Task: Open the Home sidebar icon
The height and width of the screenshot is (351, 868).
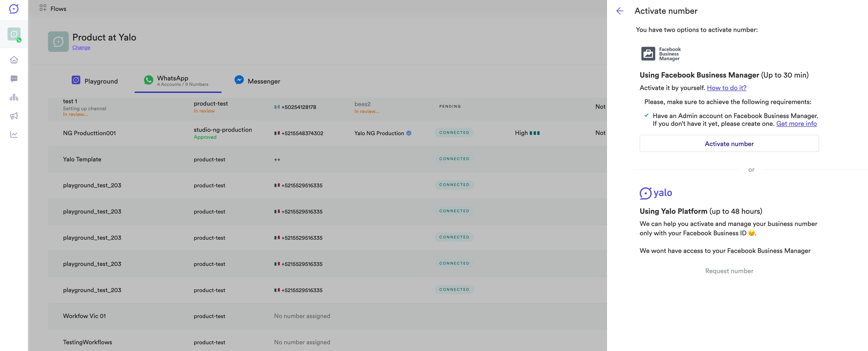Action: click(x=14, y=60)
